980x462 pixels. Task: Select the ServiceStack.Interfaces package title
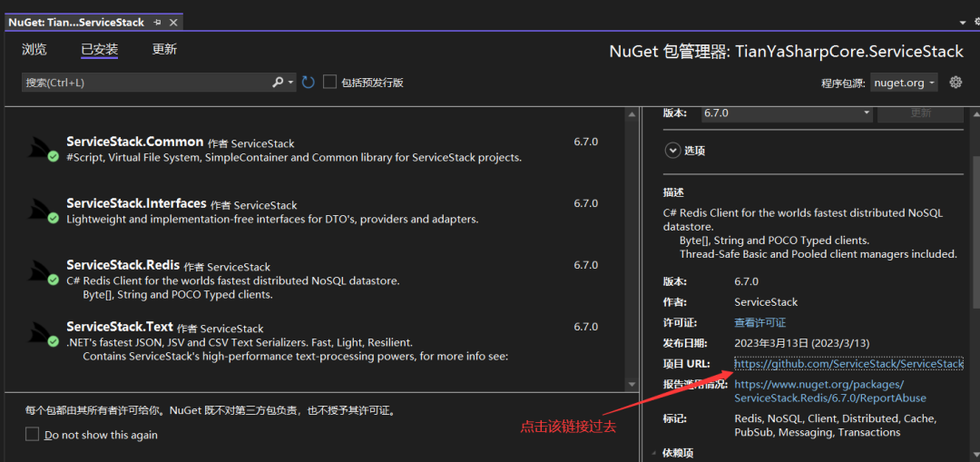coord(136,203)
